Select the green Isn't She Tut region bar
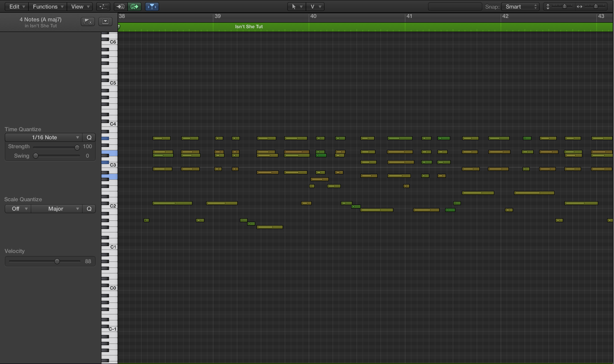The image size is (614, 364). click(x=248, y=26)
